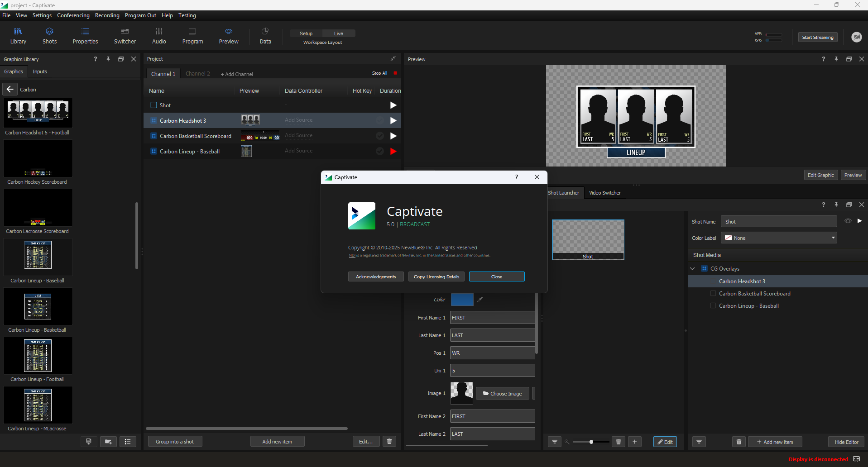Image resolution: width=868 pixels, height=467 pixels.
Task: Open the Program toolbar icon
Action: 192,36
